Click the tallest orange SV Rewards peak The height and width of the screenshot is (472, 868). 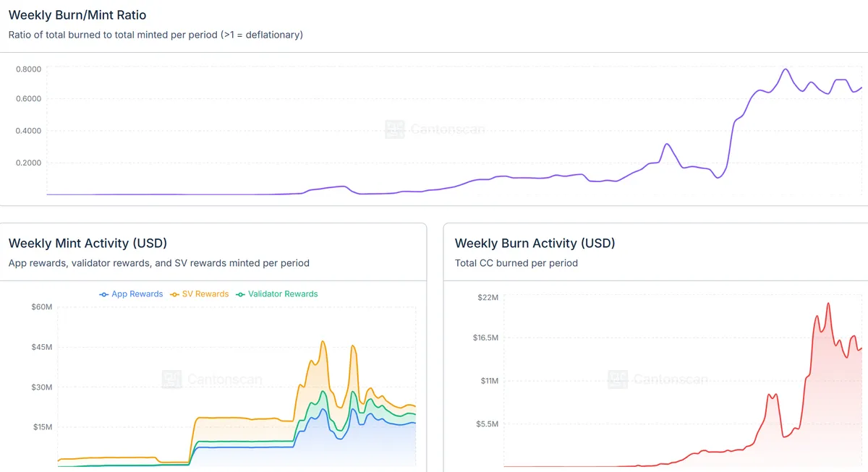coord(323,341)
